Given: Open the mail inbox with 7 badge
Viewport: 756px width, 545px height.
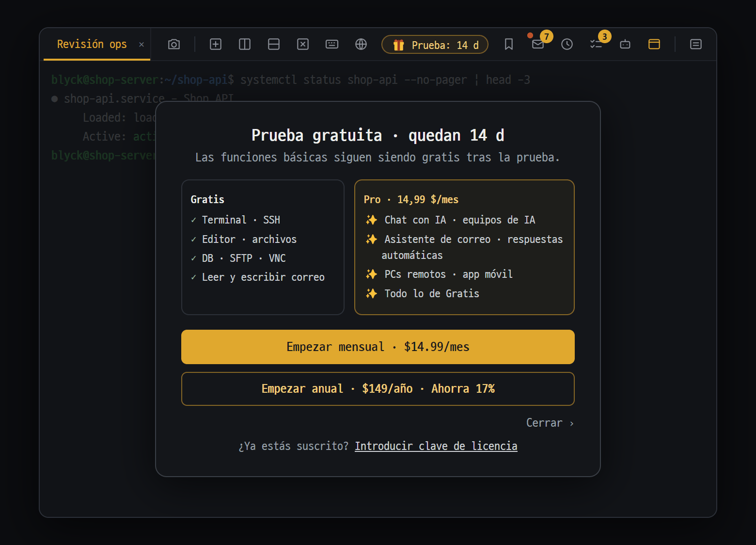Looking at the screenshot, I should tap(538, 45).
